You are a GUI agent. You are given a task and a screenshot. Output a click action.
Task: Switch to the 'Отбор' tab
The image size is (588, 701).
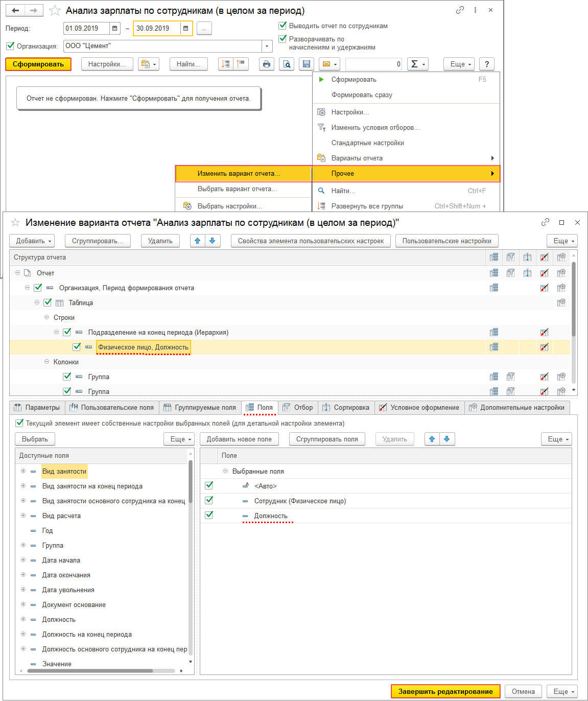click(298, 407)
